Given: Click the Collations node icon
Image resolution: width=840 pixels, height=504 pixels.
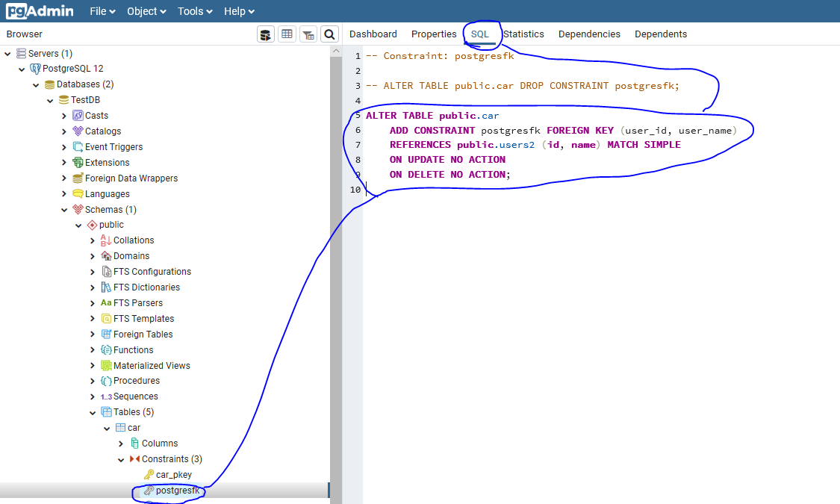Looking at the screenshot, I should (x=106, y=240).
